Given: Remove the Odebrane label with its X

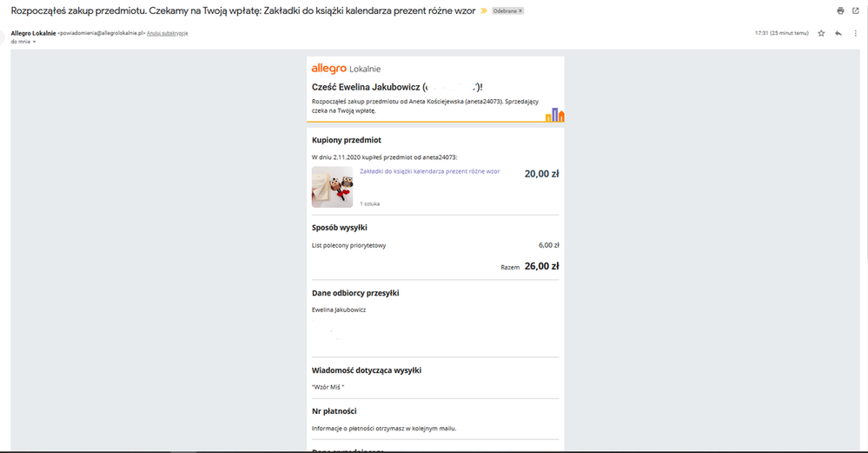Looking at the screenshot, I should coord(520,11).
